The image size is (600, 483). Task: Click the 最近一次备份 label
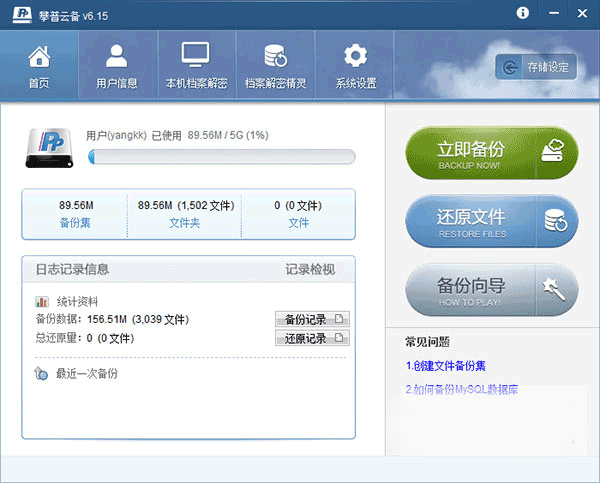tap(87, 374)
